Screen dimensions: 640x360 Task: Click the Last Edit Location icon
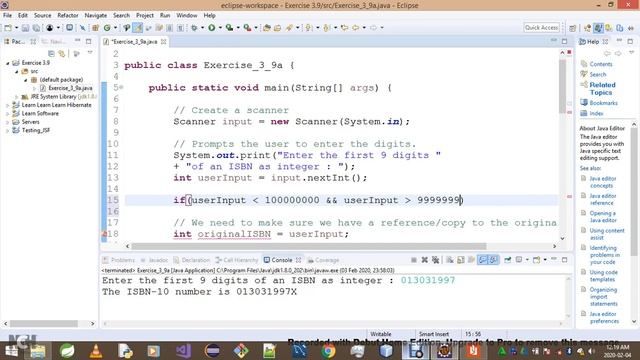pyautogui.click(x=344, y=27)
